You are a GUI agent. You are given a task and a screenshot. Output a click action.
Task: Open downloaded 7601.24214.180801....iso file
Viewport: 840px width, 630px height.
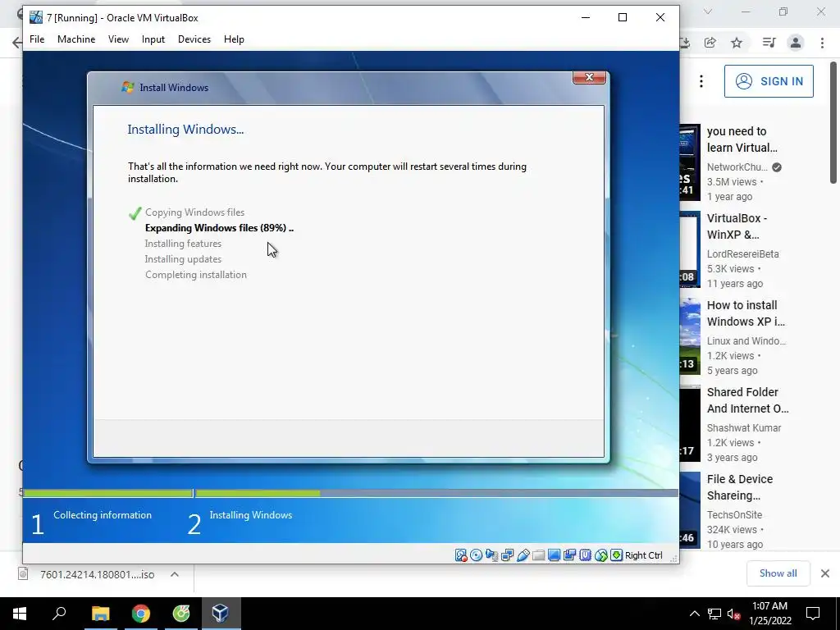coord(97,574)
